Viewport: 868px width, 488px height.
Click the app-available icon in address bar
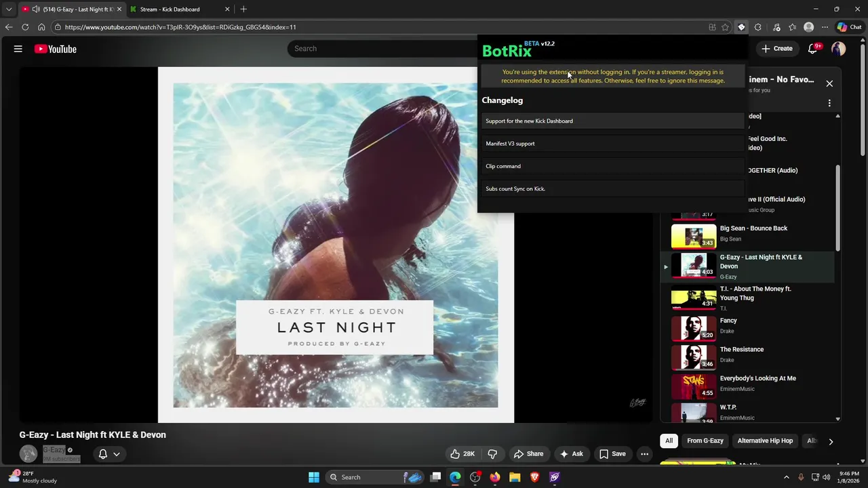[712, 27]
